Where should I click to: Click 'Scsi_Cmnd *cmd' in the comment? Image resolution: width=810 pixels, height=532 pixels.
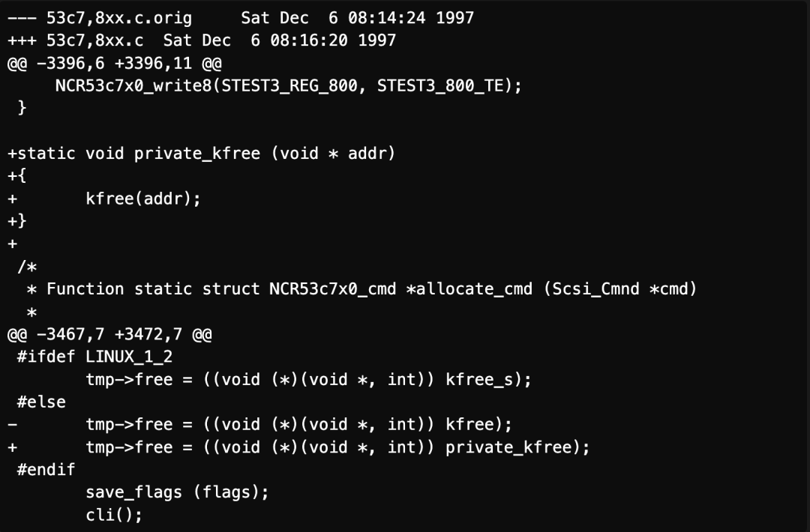pos(620,289)
